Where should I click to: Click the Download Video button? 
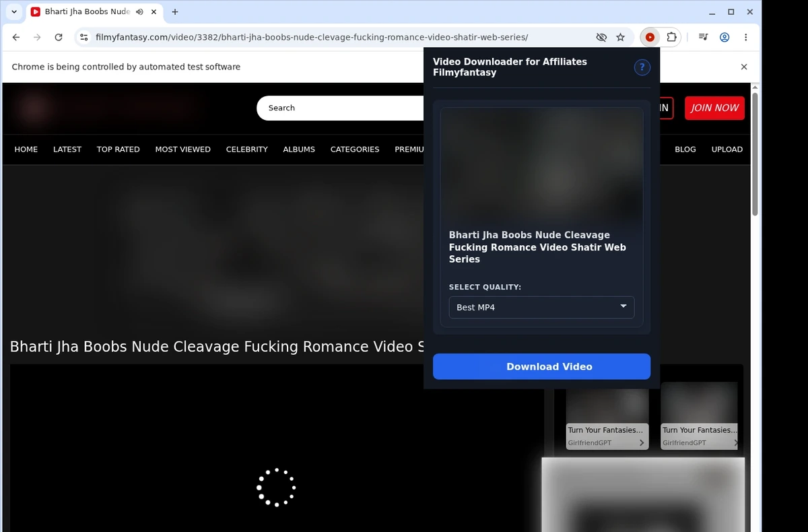pyautogui.click(x=541, y=366)
